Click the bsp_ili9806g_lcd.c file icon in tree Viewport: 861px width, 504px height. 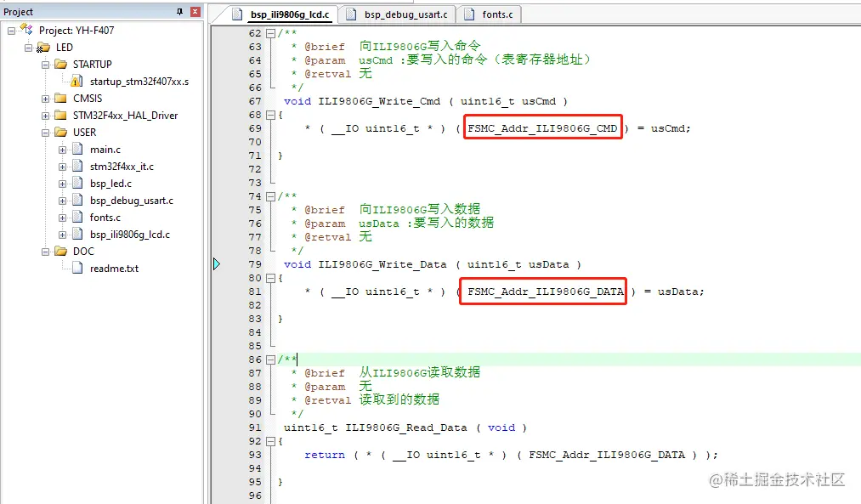click(78, 234)
